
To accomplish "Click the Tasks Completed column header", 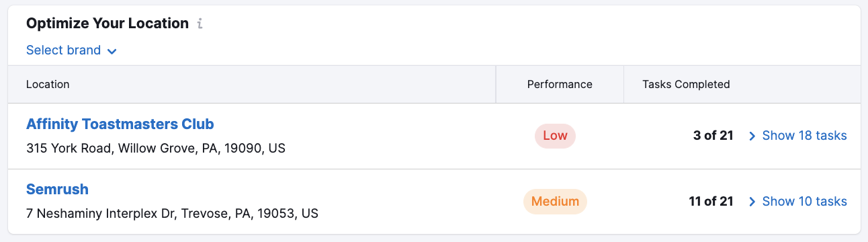I will (x=686, y=85).
